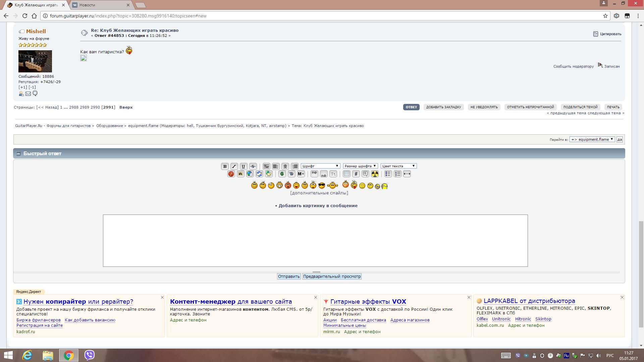This screenshot has width=644, height=362.
Task: Expand the Размер шрифта dropdown
Action: click(360, 166)
